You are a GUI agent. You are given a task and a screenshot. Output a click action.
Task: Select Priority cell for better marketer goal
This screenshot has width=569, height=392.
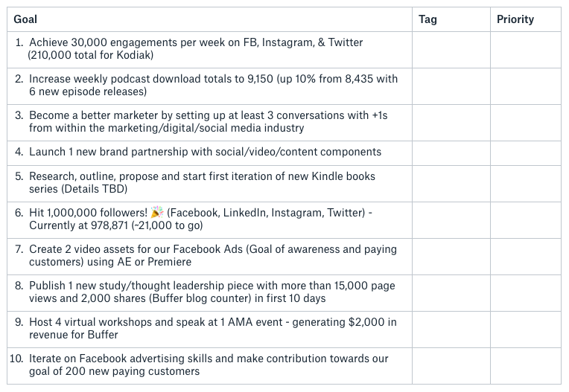pos(526,123)
